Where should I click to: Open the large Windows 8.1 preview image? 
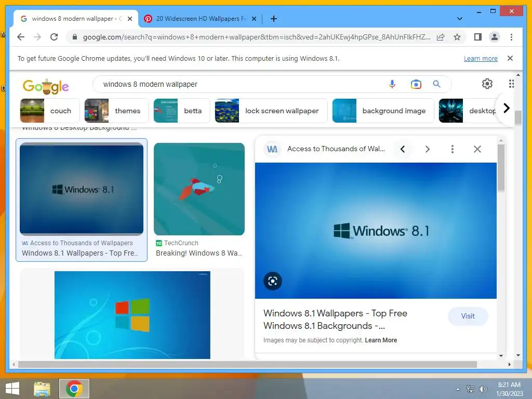pyautogui.click(x=376, y=231)
